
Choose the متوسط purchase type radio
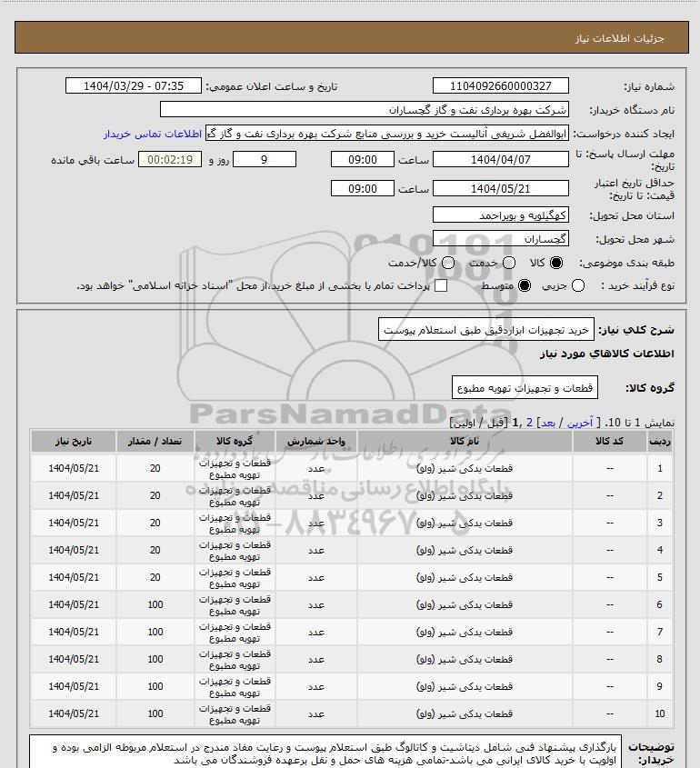click(x=525, y=285)
